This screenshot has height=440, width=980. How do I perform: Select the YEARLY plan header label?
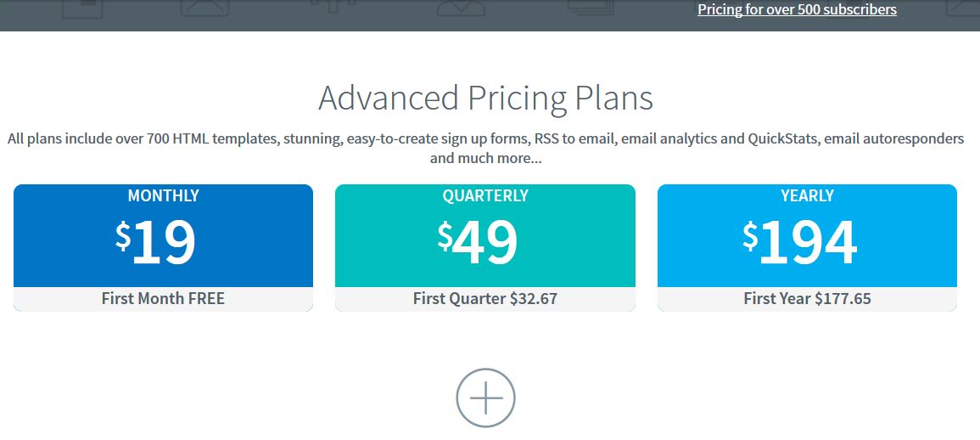(x=807, y=195)
